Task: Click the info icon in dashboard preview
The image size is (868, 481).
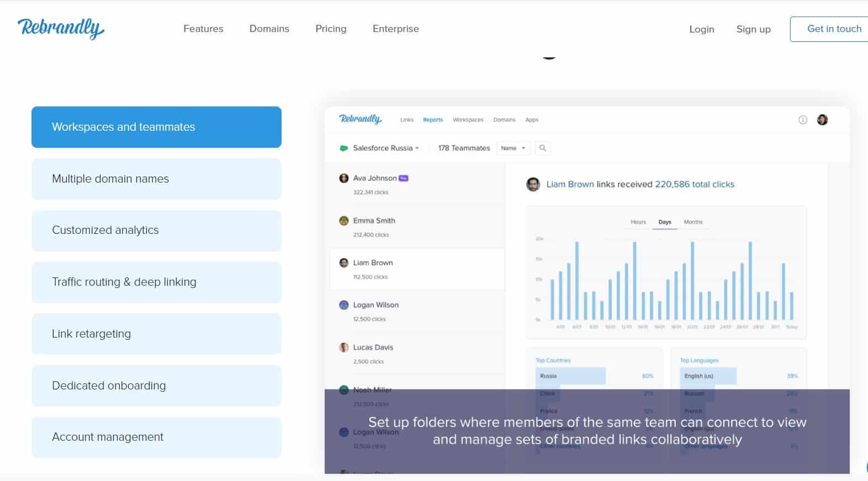Action: (x=803, y=120)
